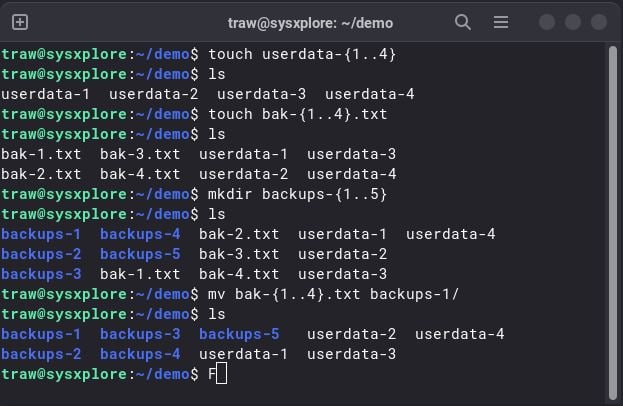
Task: Open the hamburger main menu
Action: coord(501,22)
